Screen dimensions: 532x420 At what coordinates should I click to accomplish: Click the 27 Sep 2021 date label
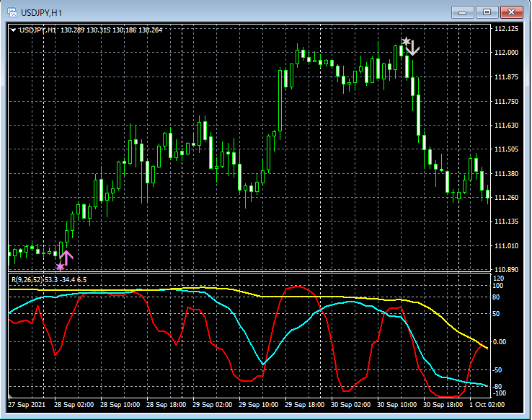click(x=27, y=404)
